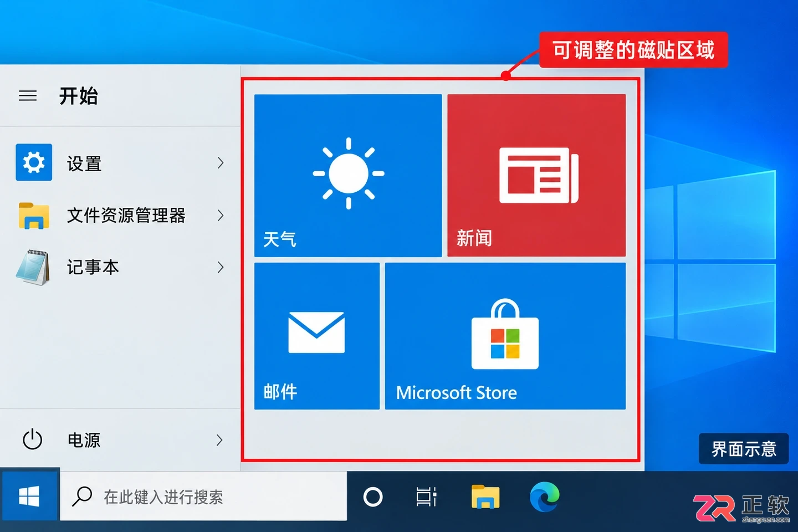Open the Microsoft Store tile
The image size is (798, 532).
click(x=505, y=336)
